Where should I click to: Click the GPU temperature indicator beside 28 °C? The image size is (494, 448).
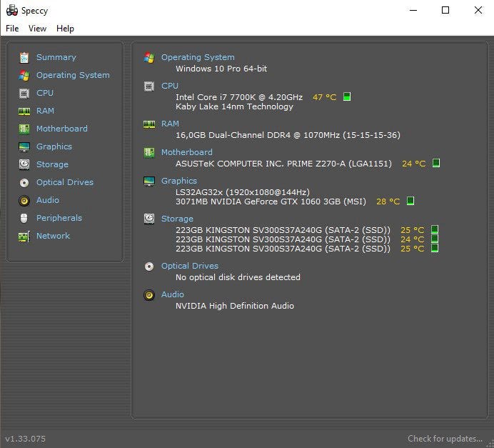tap(410, 201)
